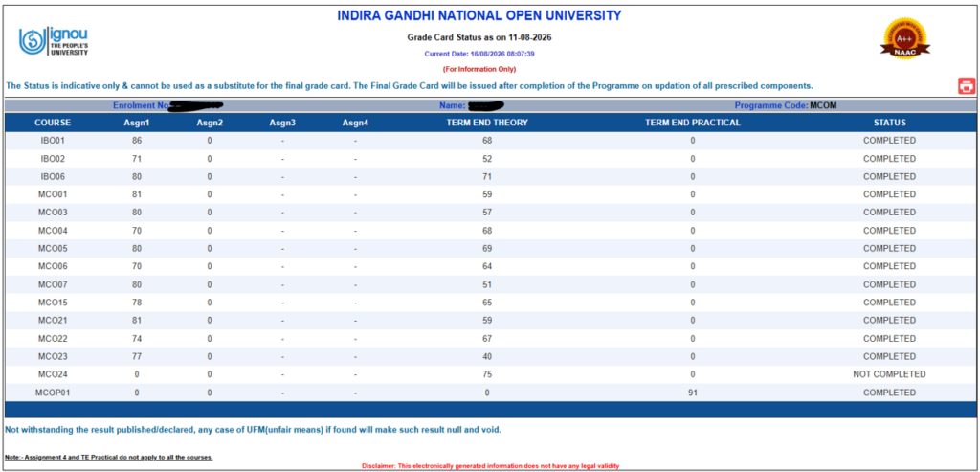
Task: Select the Asgn4 column header
Action: tap(355, 123)
